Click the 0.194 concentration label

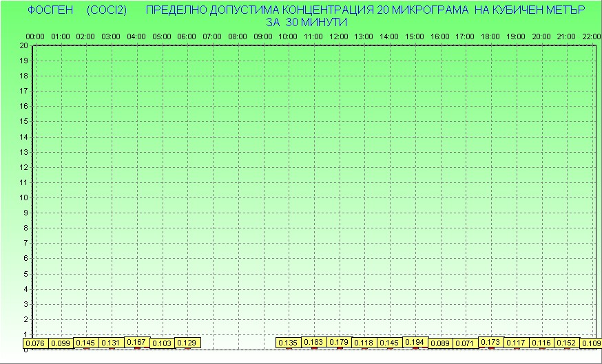point(415,342)
